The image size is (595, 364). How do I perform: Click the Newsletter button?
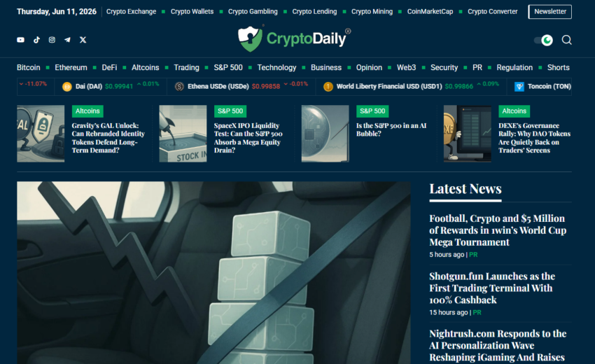(549, 12)
